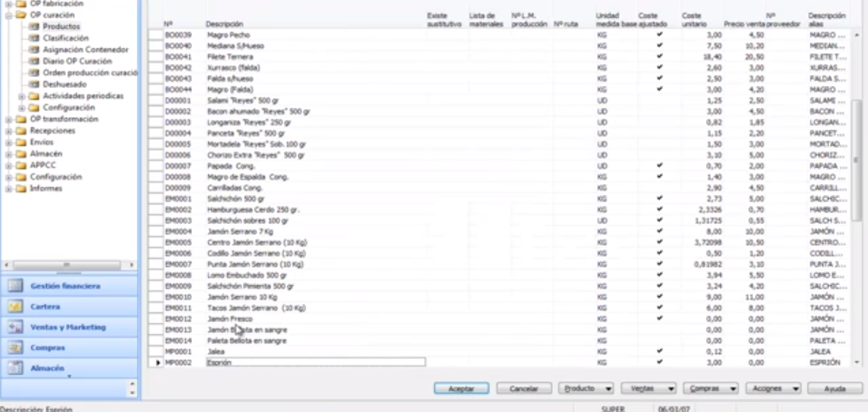Open the Compras dropdown button at bottom right
Screen dimensions: 868x412
[711, 388]
